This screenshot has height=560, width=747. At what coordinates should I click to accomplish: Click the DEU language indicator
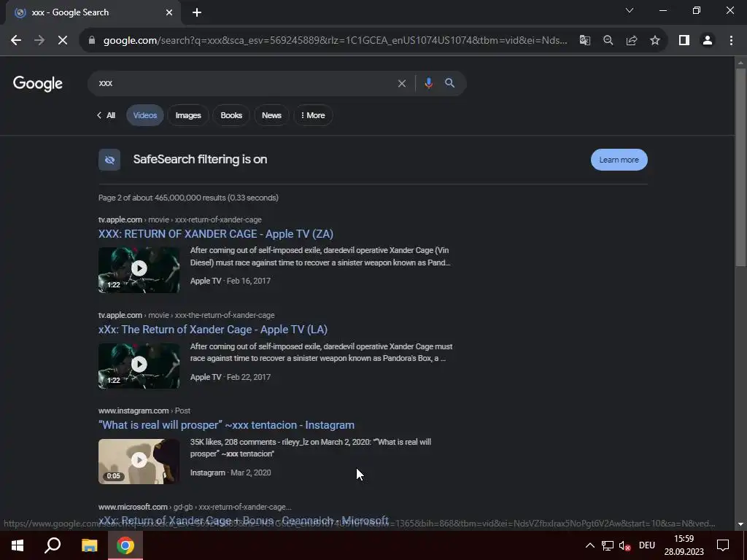pyautogui.click(x=647, y=545)
